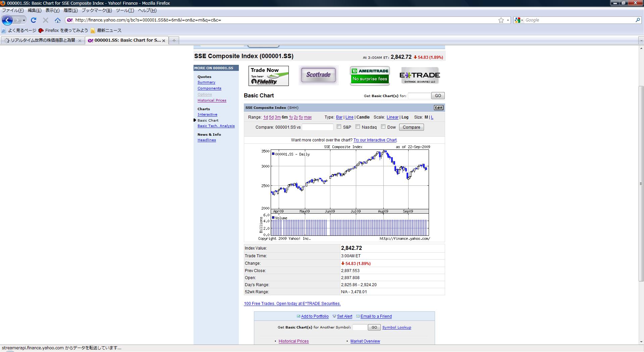Image resolution: width=644 pixels, height=352 pixels.
Task: Go to the Home page icon
Action: click(x=58, y=20)
